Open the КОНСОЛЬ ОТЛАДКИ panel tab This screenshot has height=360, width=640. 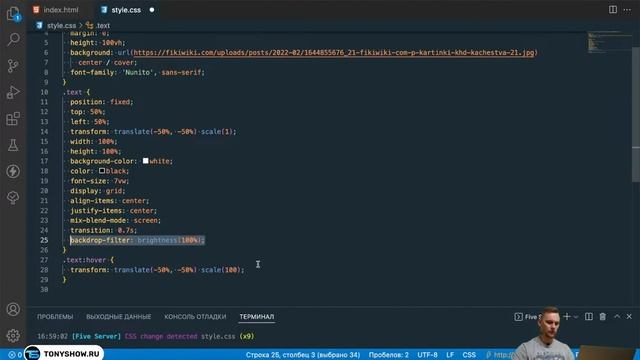coord(195,317)
